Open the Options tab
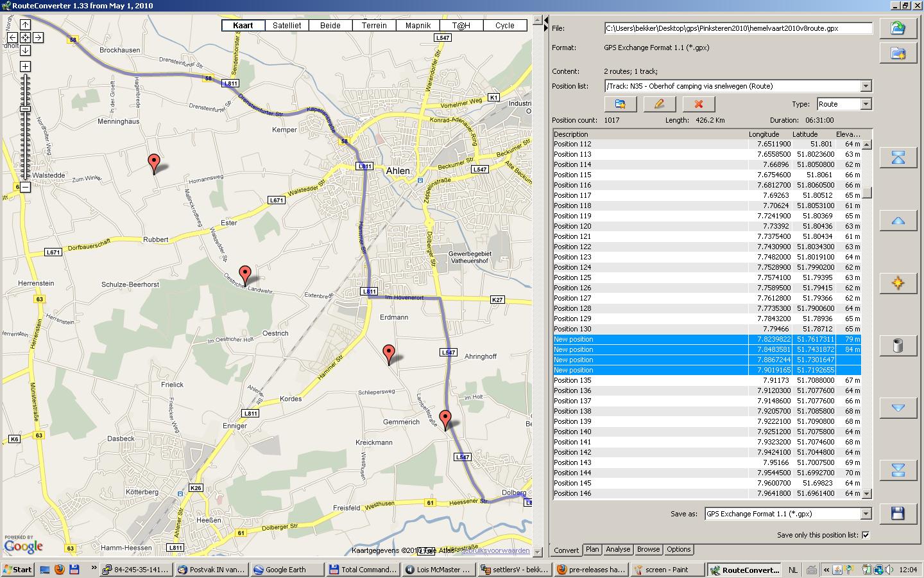The image size is (924, 578). point(678,550)
